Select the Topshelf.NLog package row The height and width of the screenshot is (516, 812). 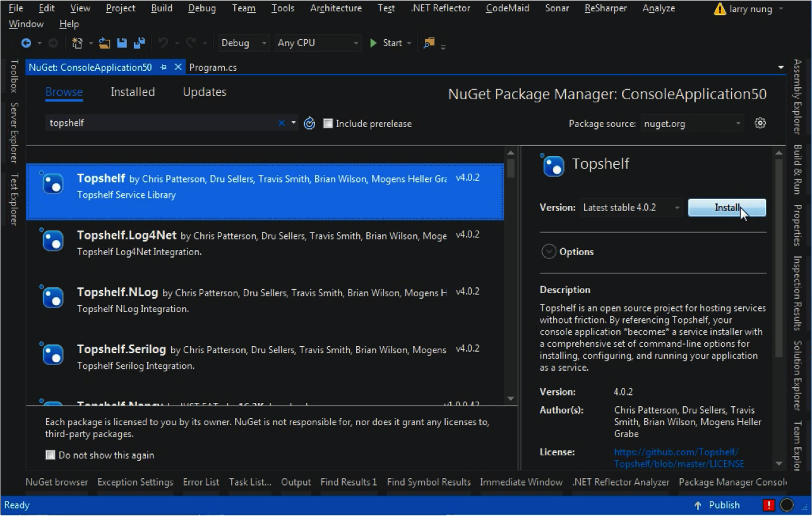265,300
